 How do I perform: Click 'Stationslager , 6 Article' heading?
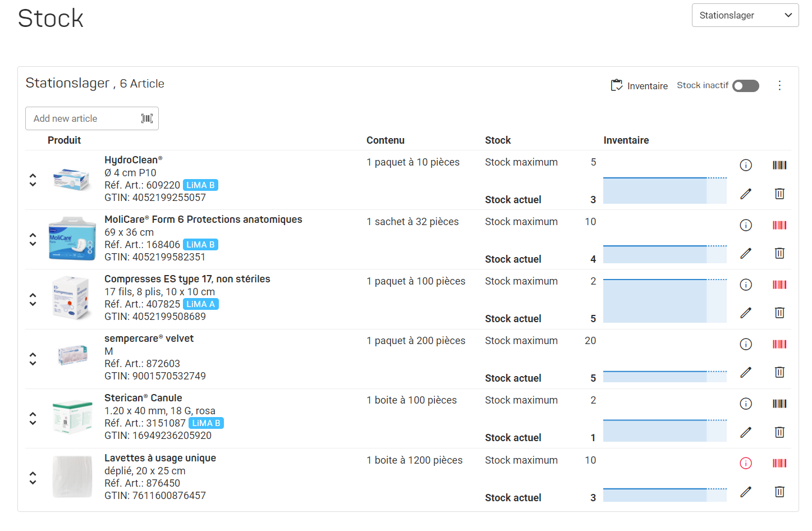click(x=95, y=83)
